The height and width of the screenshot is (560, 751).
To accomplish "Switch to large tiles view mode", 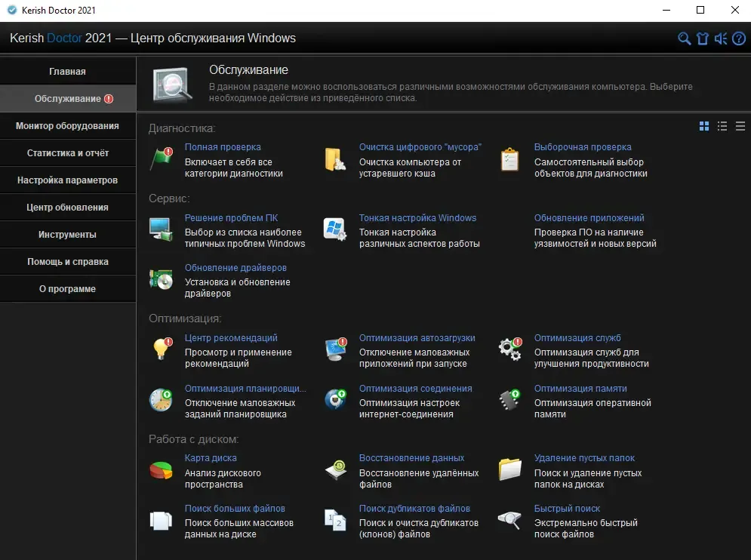I will coord(704,126).
